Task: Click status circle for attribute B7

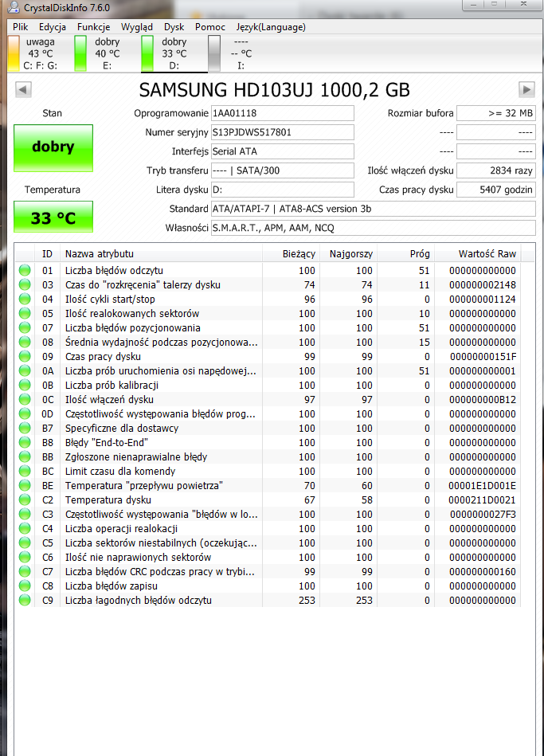Action: point(25,428)
